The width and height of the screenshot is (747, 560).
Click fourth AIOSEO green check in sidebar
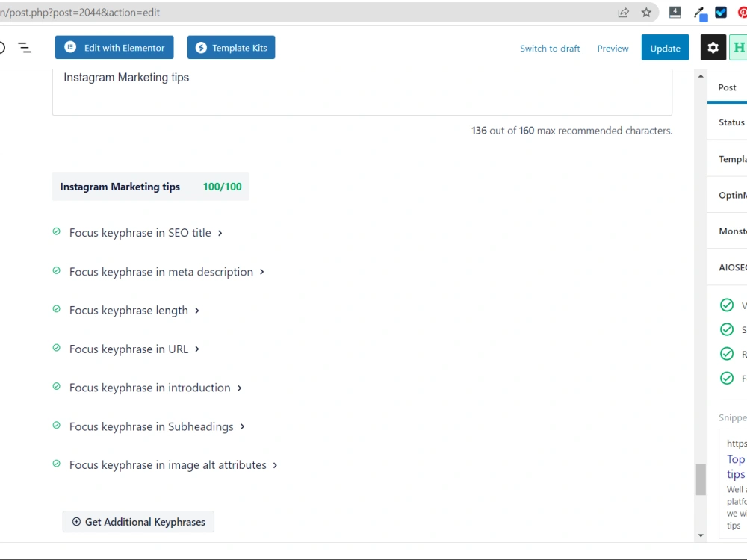(x=727, y=378)
